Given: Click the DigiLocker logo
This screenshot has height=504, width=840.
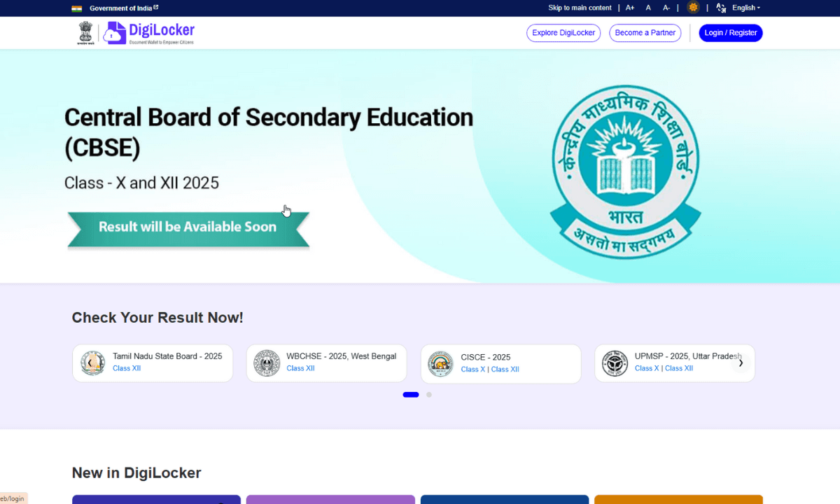Looking at the screenshot, I should [x=149, y=33].
